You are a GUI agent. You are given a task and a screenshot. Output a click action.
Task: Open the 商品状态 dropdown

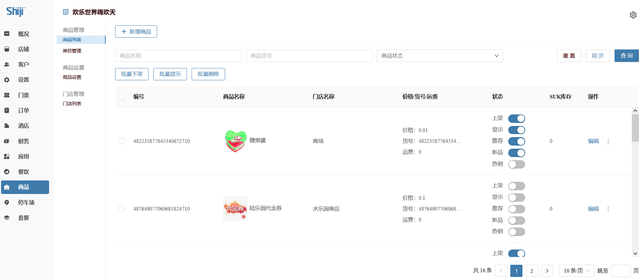click(x=440, y=56)
